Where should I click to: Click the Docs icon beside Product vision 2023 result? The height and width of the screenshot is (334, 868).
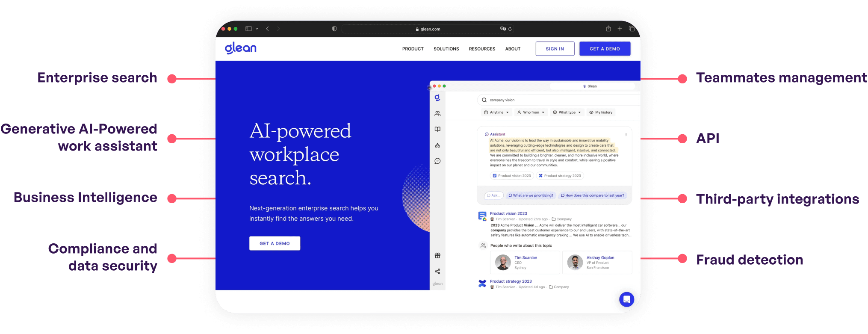coord(482,216)
